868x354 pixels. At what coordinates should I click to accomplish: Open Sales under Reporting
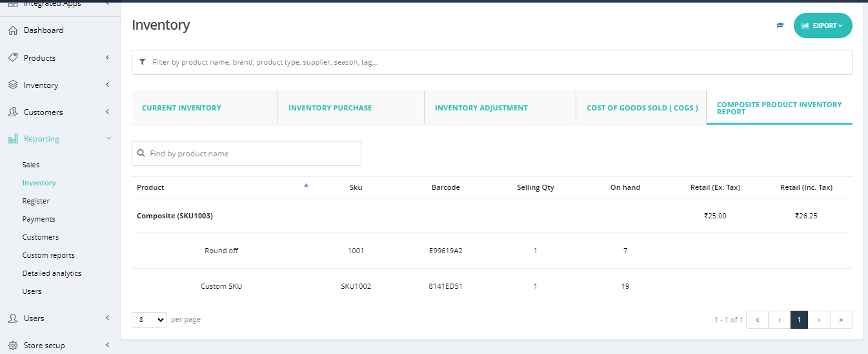click(31, 165)
